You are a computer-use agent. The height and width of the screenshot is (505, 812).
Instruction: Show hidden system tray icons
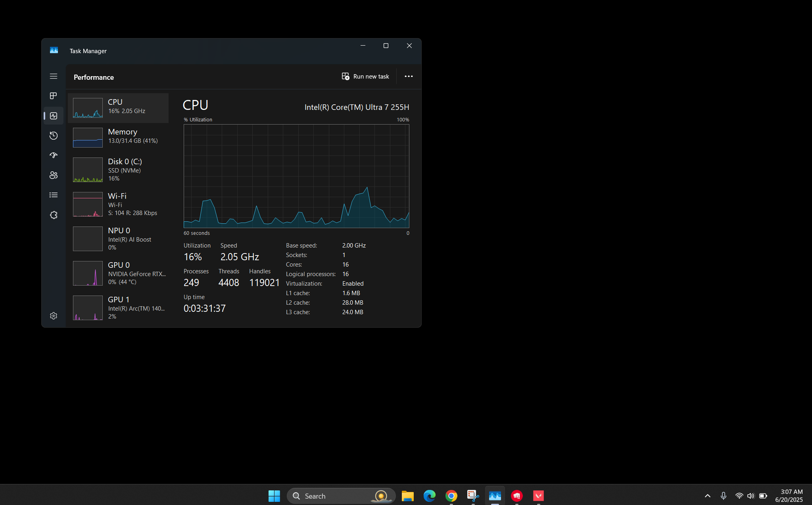tap(707, 496)
